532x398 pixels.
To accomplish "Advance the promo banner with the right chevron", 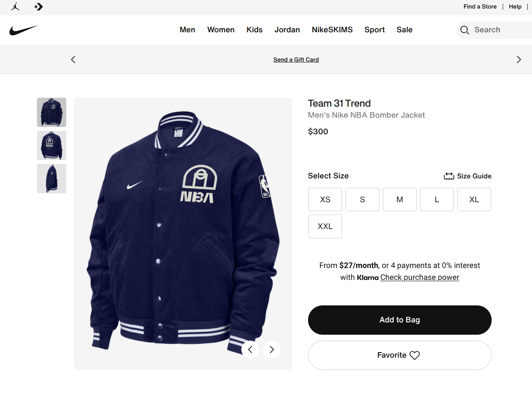I will tap(519, 59).
